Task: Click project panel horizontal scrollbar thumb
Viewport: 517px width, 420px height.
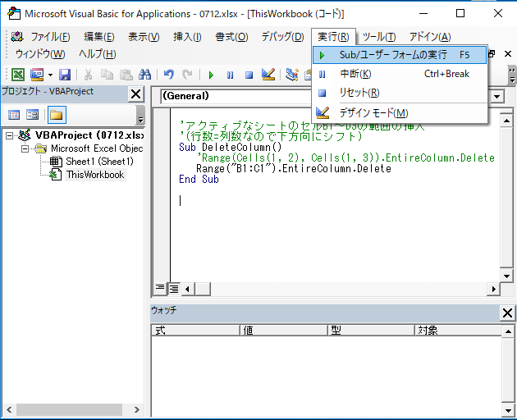Action: point(69,410)
